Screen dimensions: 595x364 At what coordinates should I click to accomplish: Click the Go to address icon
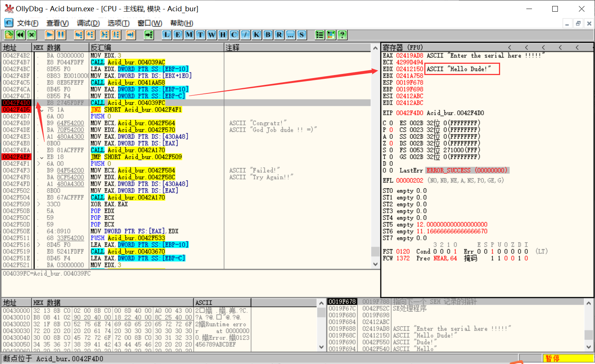tap(149, 35)
